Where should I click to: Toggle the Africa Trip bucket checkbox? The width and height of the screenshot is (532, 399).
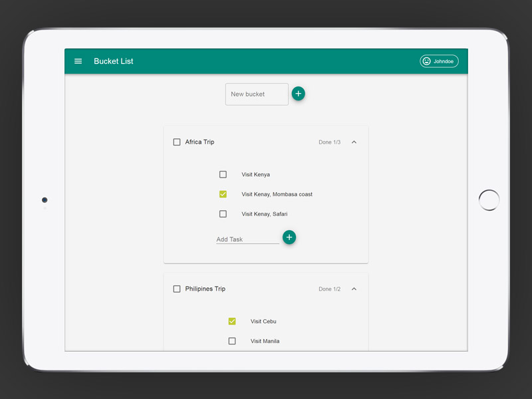pyautogui.click(x=177, y=142)
